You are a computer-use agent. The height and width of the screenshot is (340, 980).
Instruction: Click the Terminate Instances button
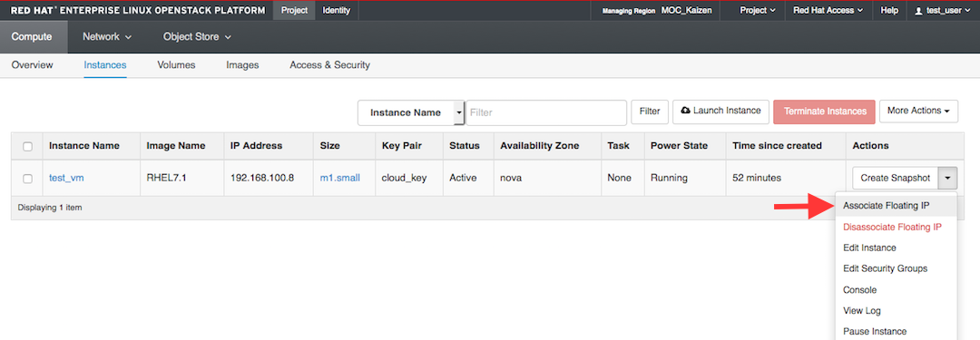(x=824, y=112)
